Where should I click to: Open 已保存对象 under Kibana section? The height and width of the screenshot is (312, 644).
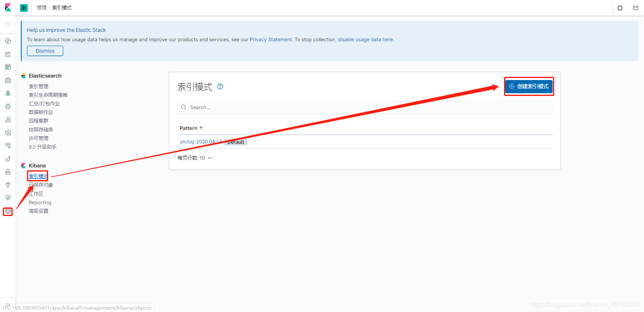(41, 185)
